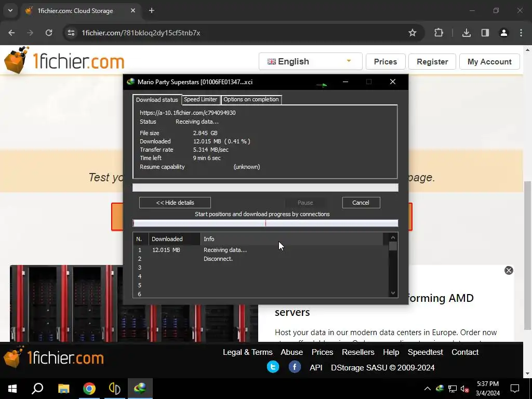Open the Contact footer link
The width and height of the screenshot is (532, 399).
click(x=465, y=352)
